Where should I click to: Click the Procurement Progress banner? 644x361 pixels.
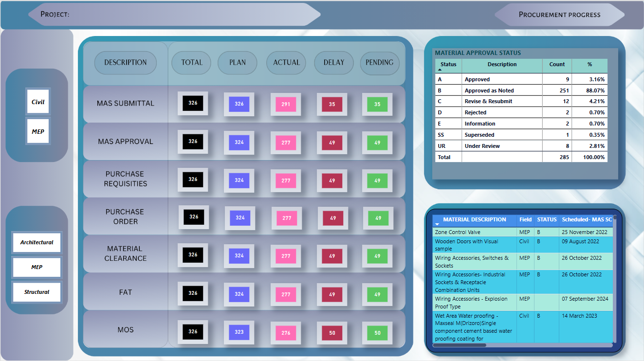pos(560,15)
